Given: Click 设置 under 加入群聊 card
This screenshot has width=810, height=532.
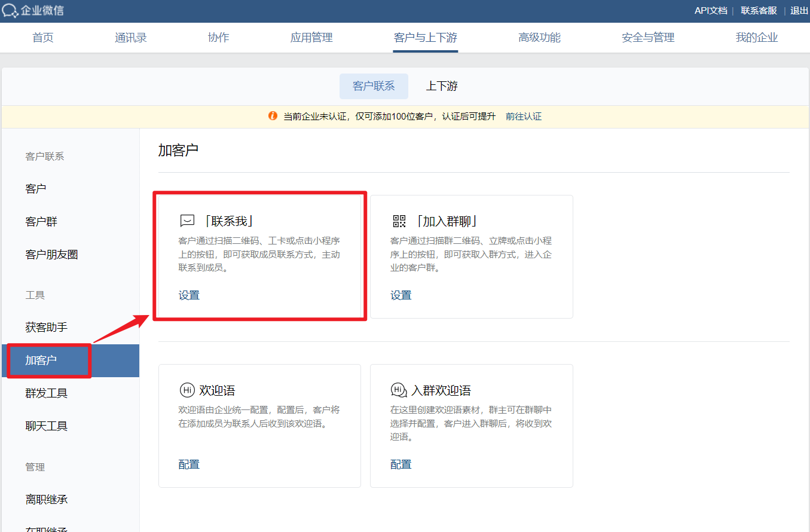Looking at the screenshot, I should pos(401,295).
